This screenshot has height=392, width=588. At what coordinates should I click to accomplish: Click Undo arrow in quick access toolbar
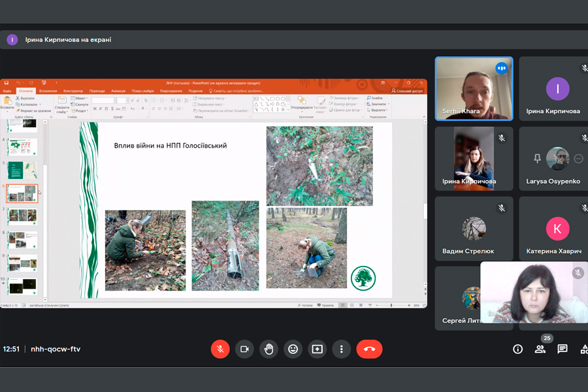pyautogui.click(x=18, y=82)
